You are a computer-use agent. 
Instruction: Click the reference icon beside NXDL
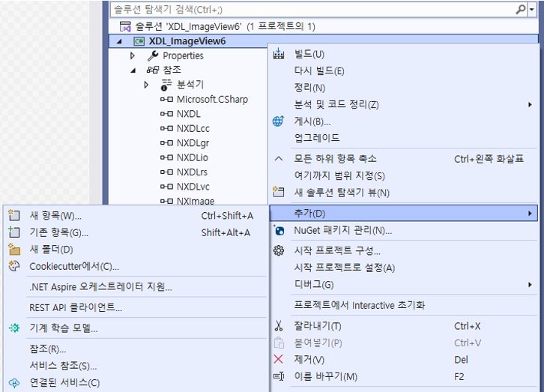pyautogui.click(x=166, y=114)
